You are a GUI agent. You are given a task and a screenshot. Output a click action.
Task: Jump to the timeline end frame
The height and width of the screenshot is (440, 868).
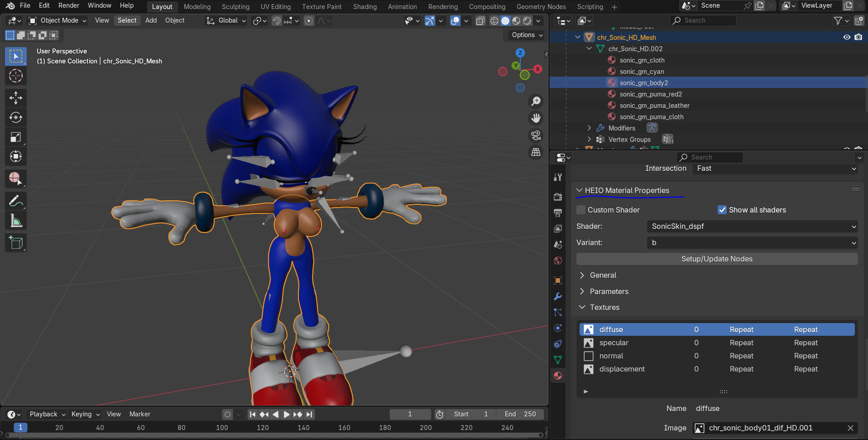(309, 414)
